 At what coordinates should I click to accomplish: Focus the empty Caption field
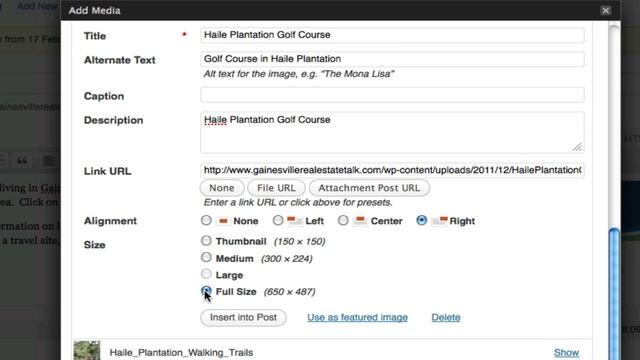coord(392,95)
